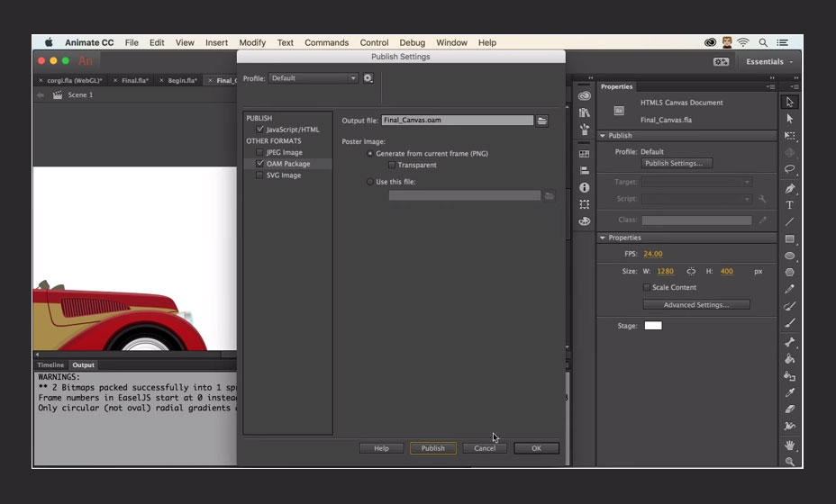Image resolution: width=836 pixels, height=504 pixels.
Task: Select the Use this file radio button
Action: pos(370,182)
